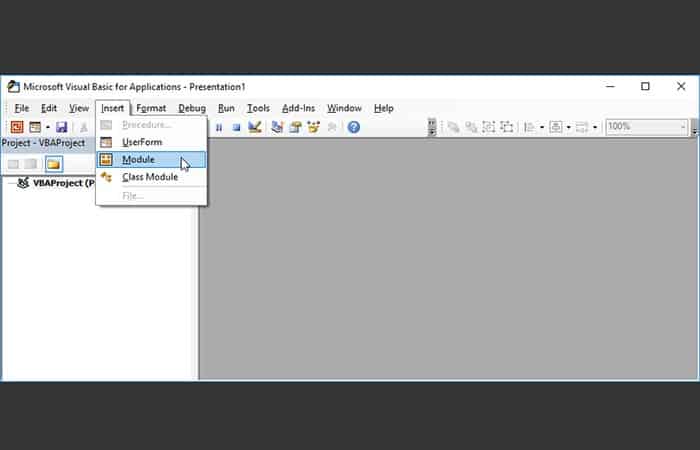The image size is (700, 450).
Task: Click the Project - VBAProject panel title
Action: pos(43,143)
